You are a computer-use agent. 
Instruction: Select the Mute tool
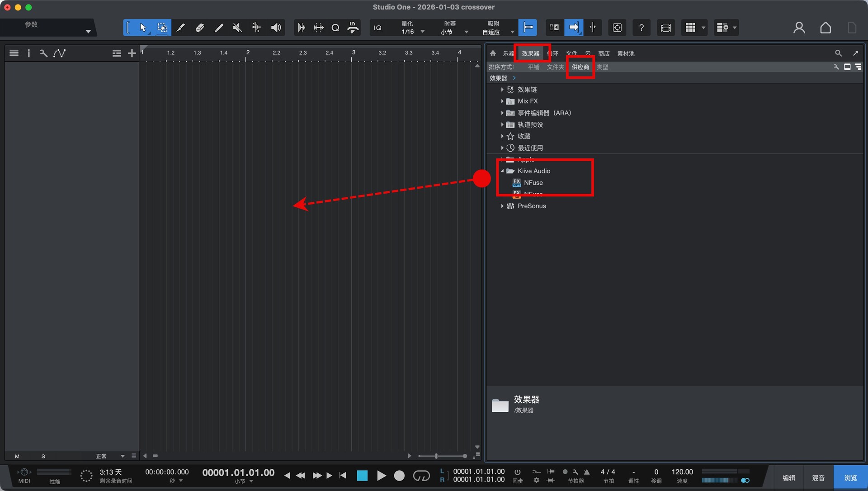pos(237,28)
